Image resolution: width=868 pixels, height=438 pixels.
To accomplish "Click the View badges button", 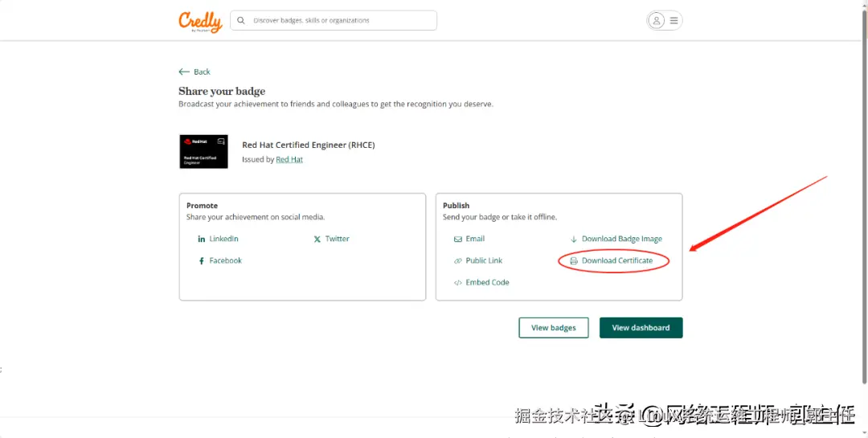I will (554, 328).
